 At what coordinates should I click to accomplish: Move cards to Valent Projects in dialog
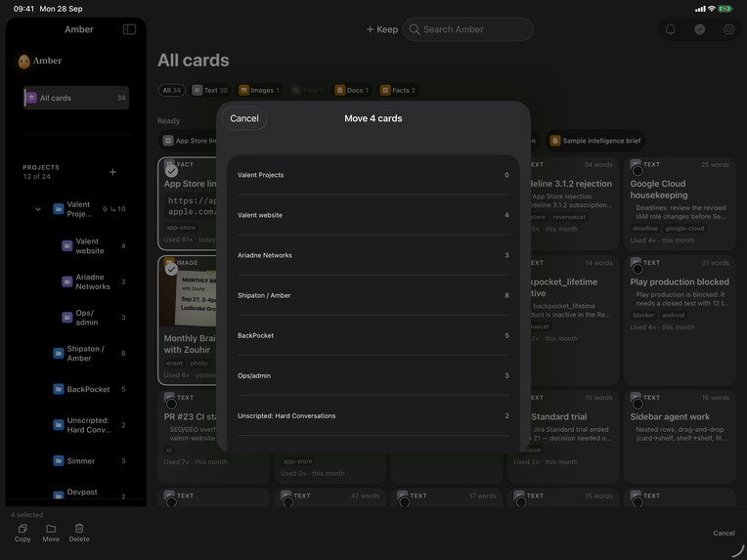(373, 175)
